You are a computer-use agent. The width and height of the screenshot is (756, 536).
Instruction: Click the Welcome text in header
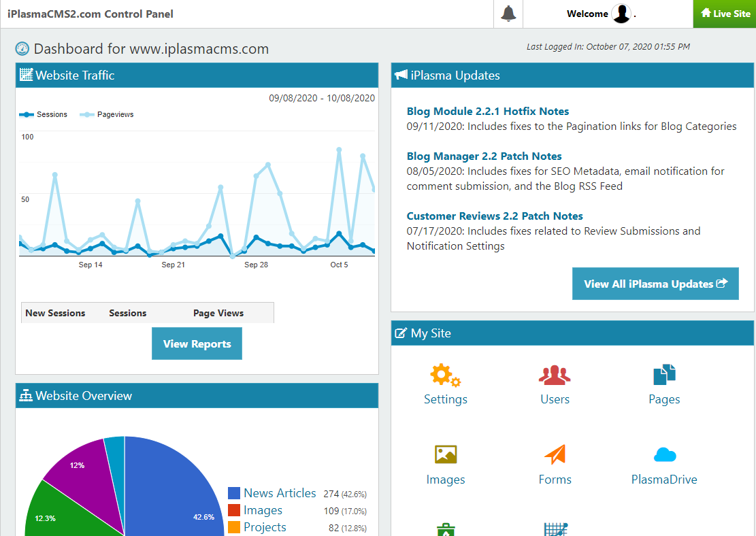[x=587, y=14]
